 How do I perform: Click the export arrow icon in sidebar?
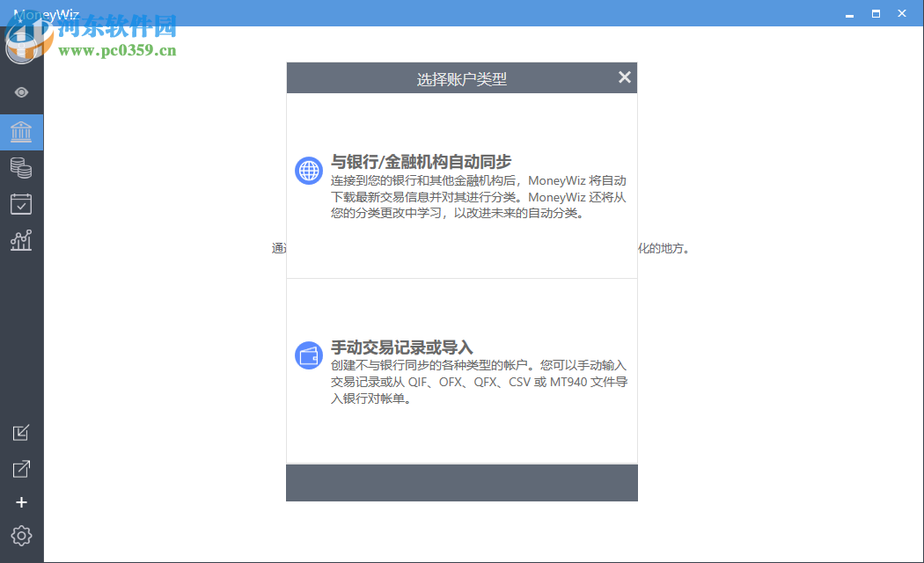pos(21,468)
